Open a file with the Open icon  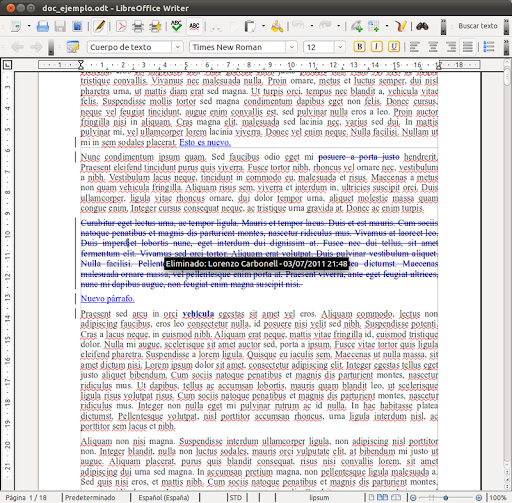pos(43,26)
